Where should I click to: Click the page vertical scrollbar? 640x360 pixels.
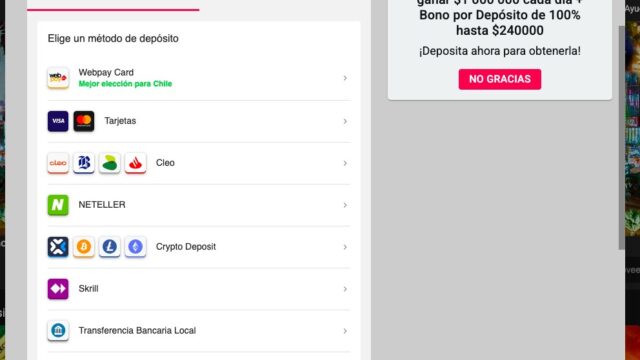tap(622, 138)
